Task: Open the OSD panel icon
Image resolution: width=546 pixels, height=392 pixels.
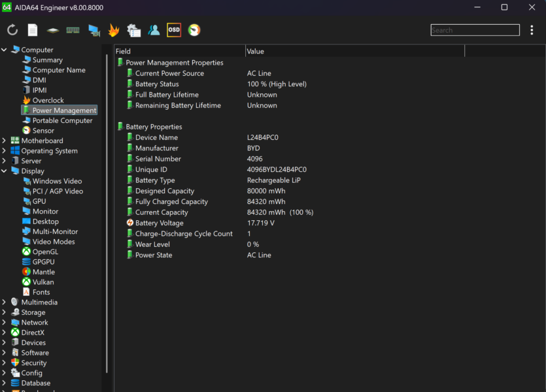Action: click(x=174, y=30)
